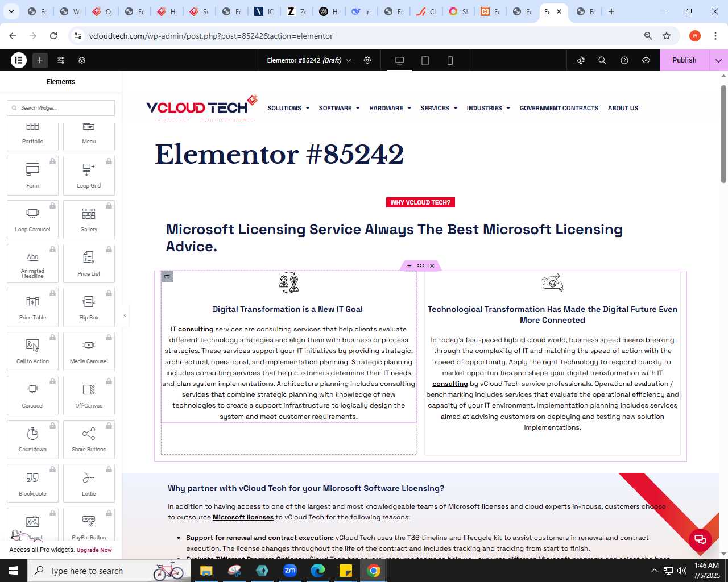The image size is (728, 582).
Task: Select the Call to Action widget
Action: coord(32,352)
